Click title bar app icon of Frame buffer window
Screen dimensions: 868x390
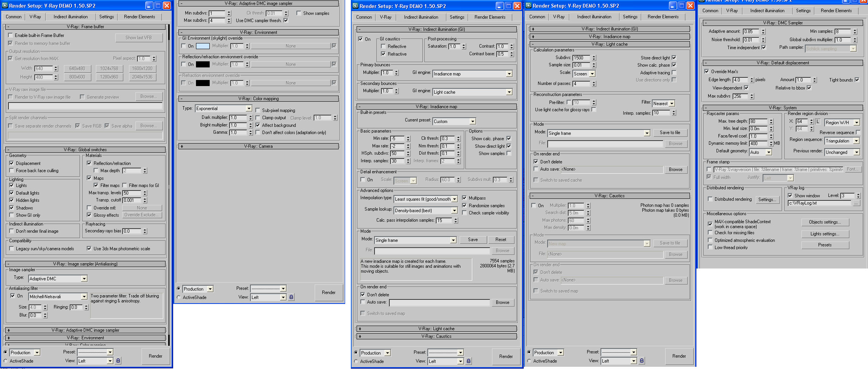coord(5,6)
